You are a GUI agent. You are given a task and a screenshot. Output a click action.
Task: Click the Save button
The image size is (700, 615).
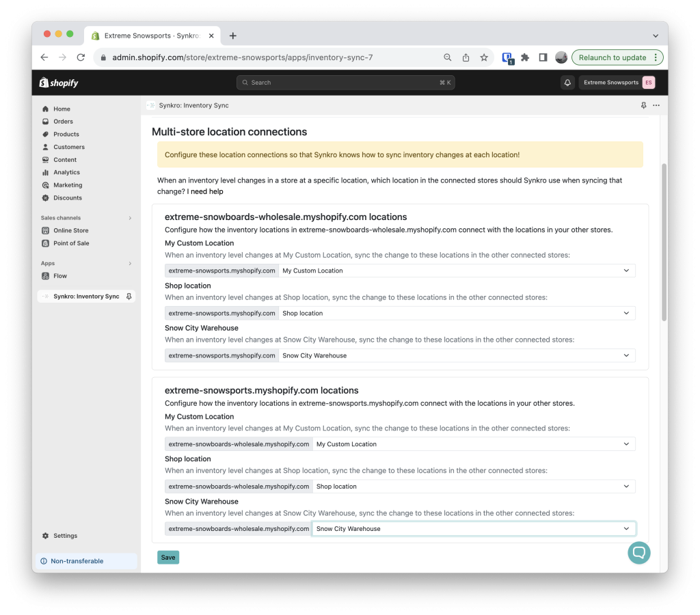point(168,558)
